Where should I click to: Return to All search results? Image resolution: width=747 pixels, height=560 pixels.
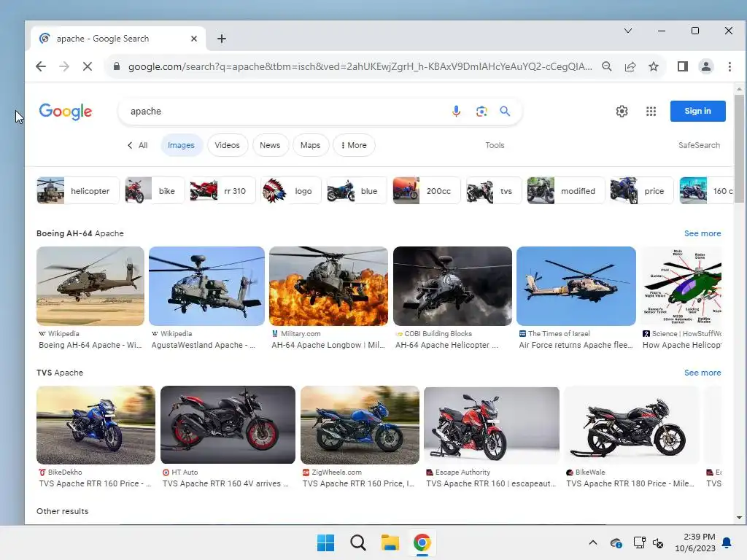[x=138, y=145]
